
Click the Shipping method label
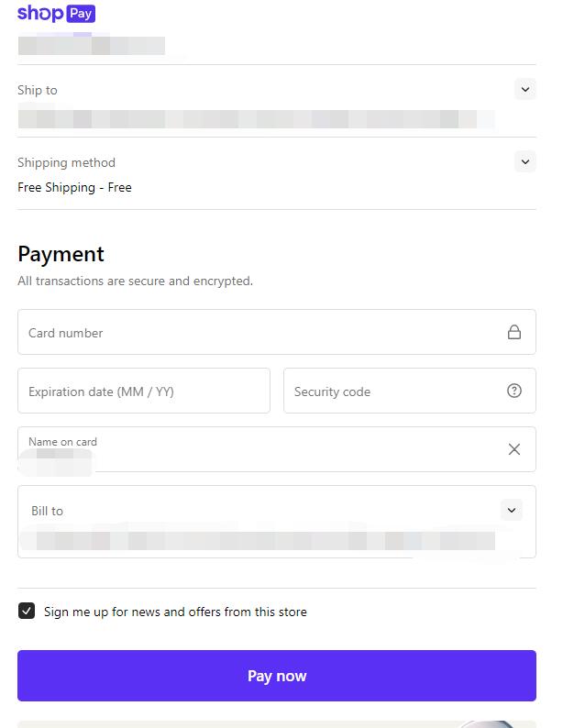tap(66, 162)
